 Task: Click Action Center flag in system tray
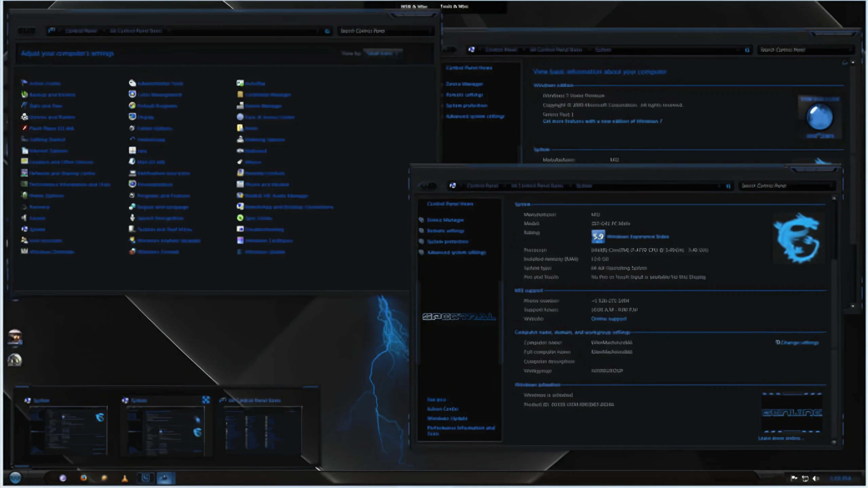[x=794, y=479]
